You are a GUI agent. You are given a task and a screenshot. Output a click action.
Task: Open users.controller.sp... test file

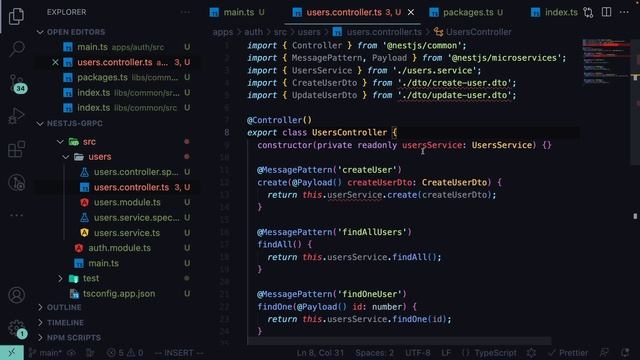pyautogui.click(x=136, y=172)
